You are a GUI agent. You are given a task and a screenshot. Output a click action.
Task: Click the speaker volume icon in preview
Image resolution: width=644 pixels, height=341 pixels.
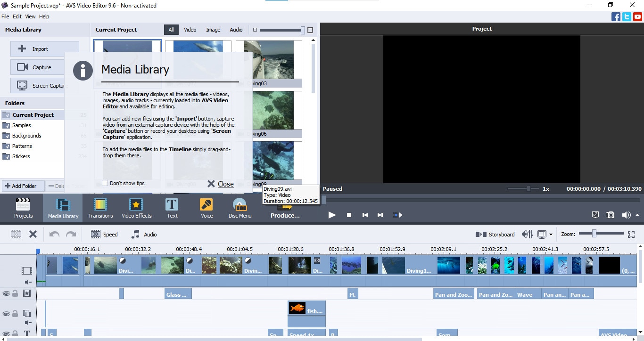pos(625,215)
